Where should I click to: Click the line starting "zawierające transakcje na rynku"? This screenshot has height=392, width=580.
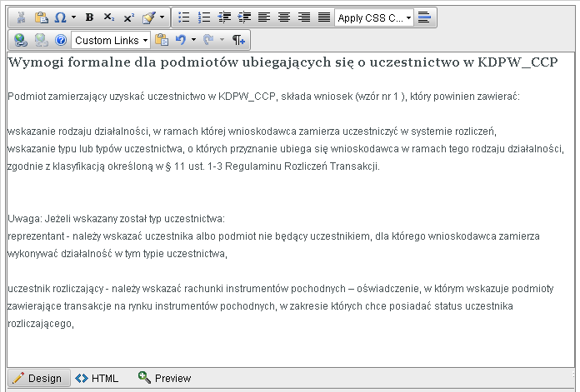pos(260,306)
